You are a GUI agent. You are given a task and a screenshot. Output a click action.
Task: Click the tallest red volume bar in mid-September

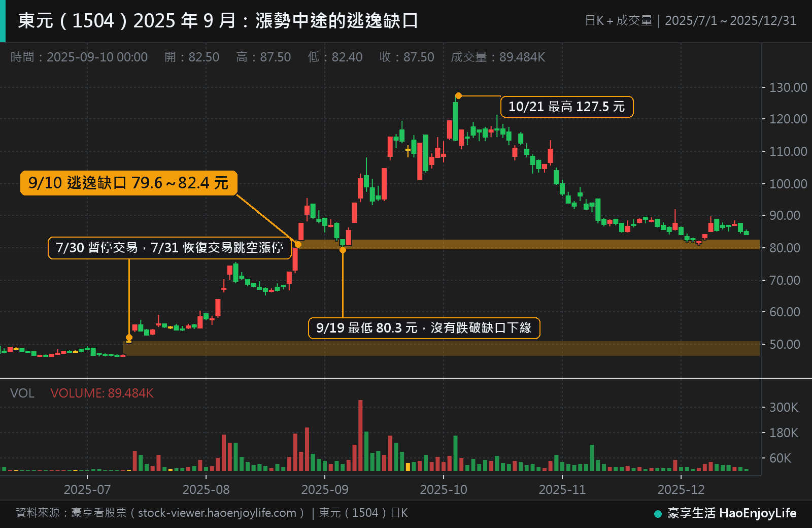(360, 436)
